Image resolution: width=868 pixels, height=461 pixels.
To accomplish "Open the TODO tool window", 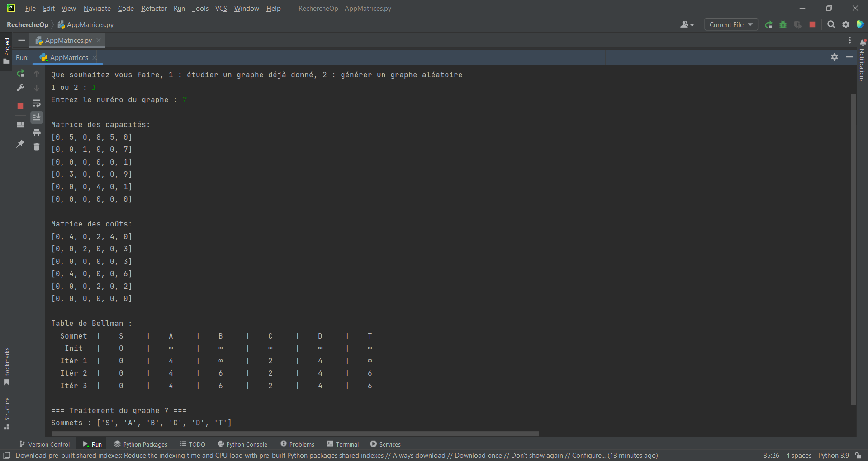I will pos(193,444).
